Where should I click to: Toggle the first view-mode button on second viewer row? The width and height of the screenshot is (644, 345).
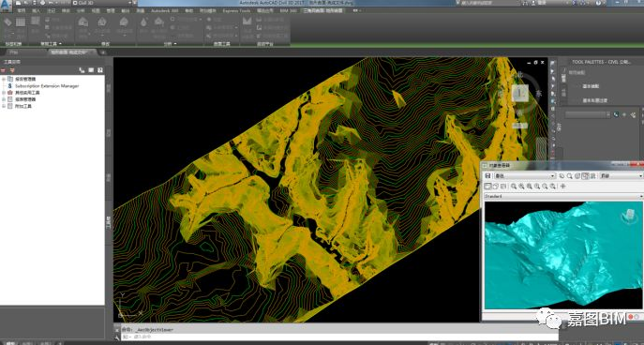(x=488, y=186)
